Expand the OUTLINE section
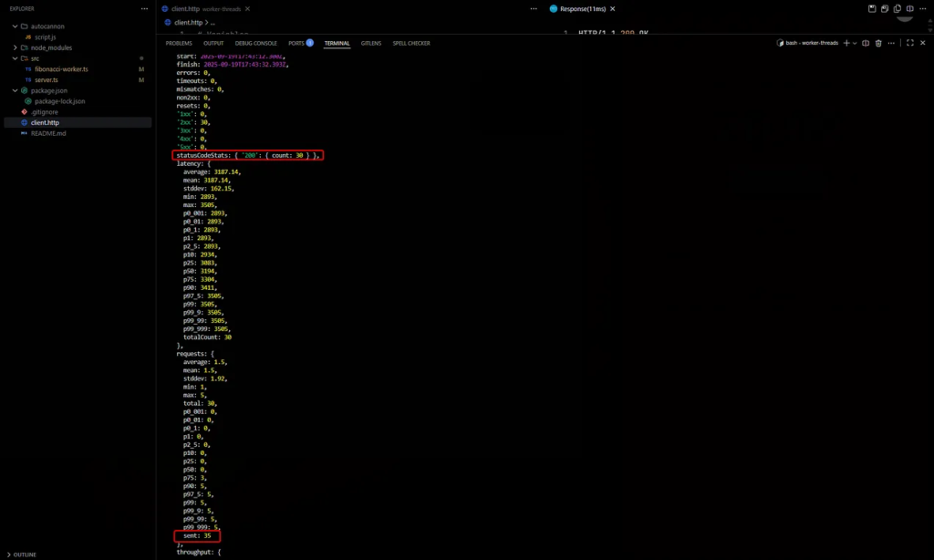The width and height of the screenshot is (934, 560). tap(25, 554)
